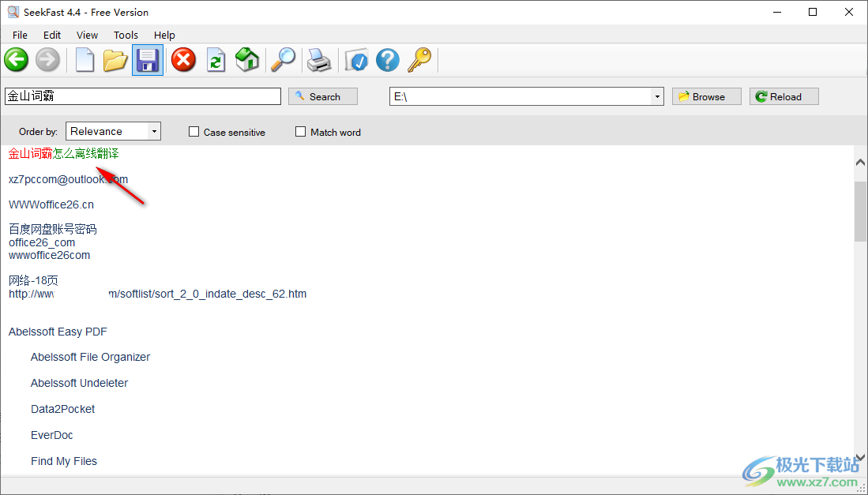868x495 pixels.
Task: Open the Tools menu
Action: [x=126, y=35]
